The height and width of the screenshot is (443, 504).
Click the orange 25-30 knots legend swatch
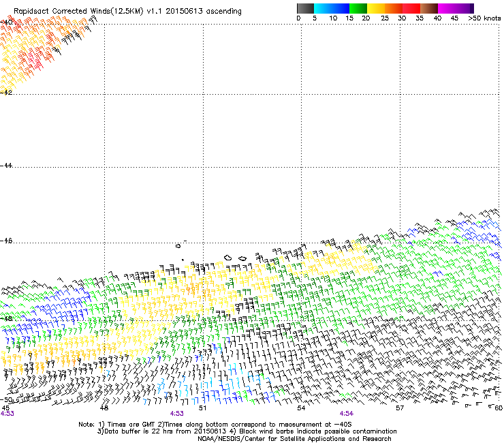[x=394, y=8]
